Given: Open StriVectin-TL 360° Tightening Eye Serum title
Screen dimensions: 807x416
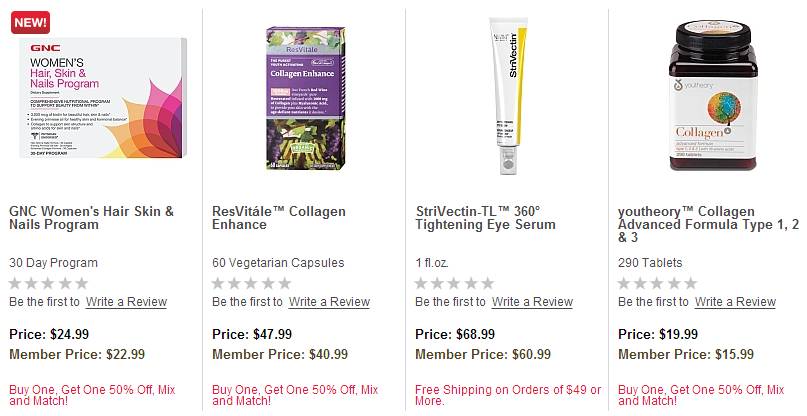Looking at the screenshot, I should (x=485, y=218).
